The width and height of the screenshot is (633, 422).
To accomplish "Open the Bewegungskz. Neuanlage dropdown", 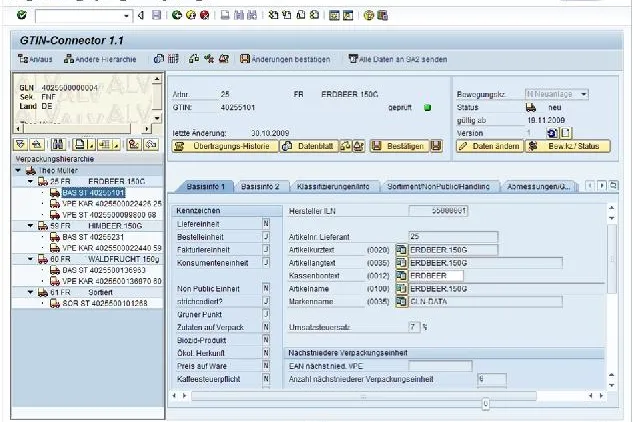I will (x=584, y=94).
